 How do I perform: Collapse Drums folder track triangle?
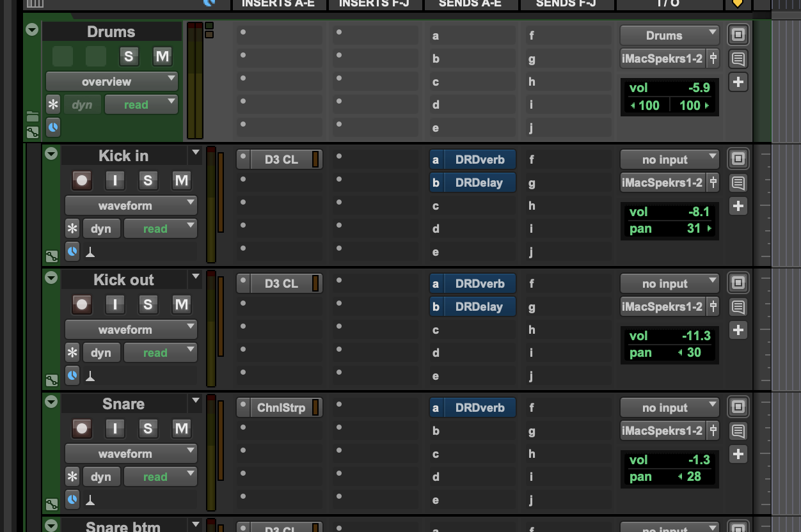point(32,29)
